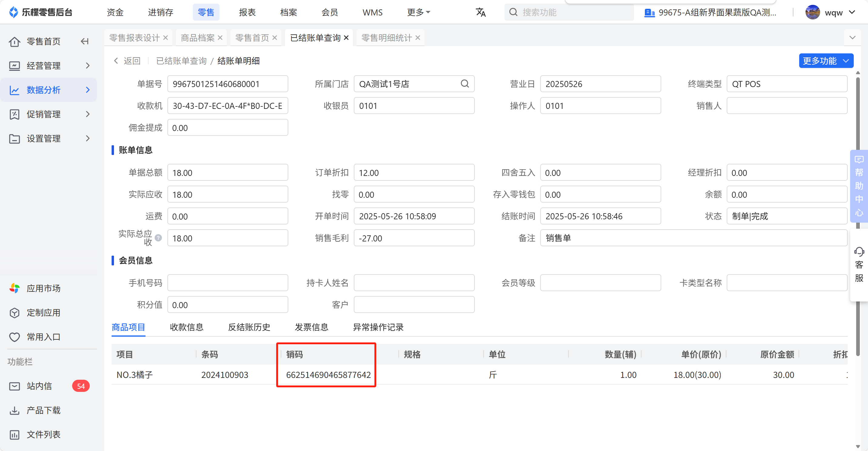Close the 已结账单查询 tab

(x=346, y=37)
